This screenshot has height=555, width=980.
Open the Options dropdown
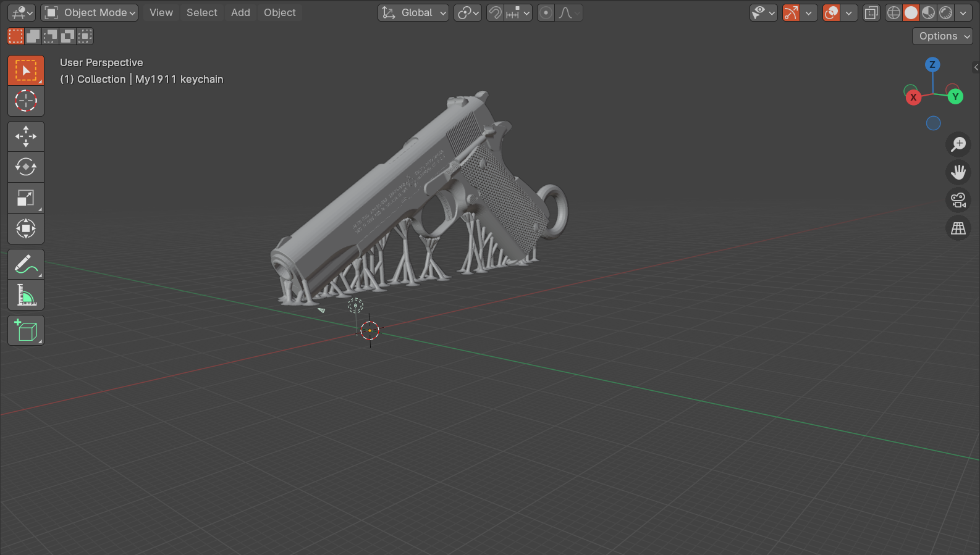click(942, 36)
